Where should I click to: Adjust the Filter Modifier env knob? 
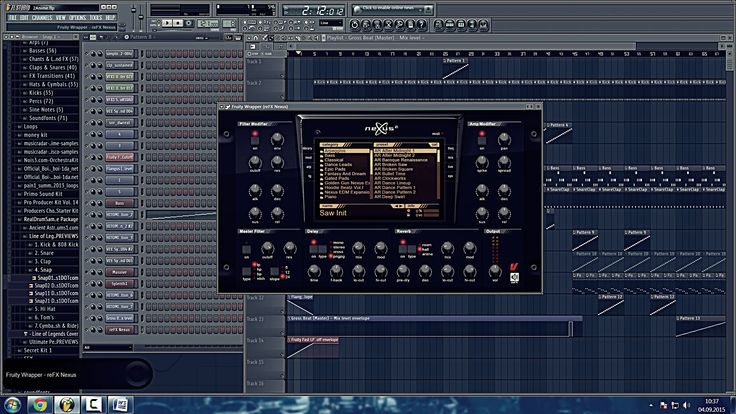277,139
